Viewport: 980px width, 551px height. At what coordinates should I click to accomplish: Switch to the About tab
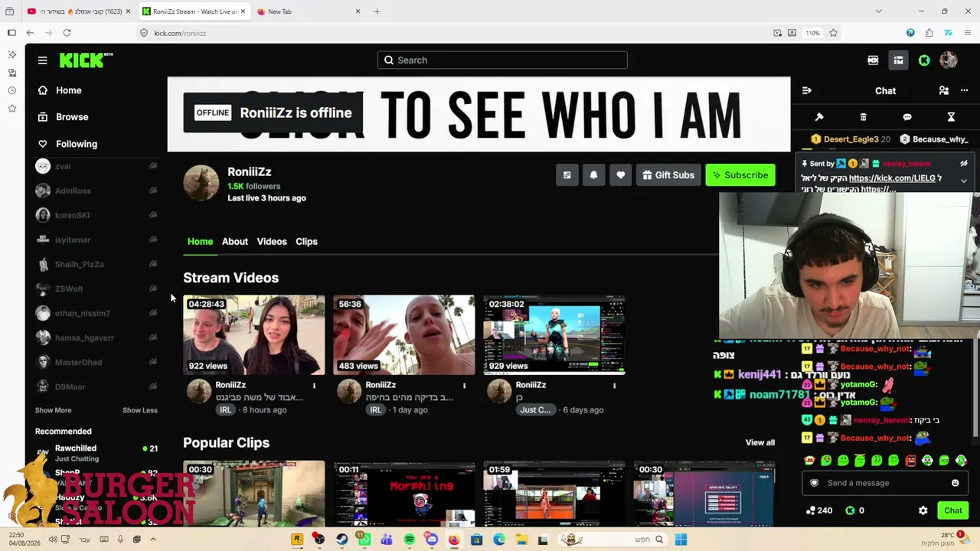click(235, 242)
